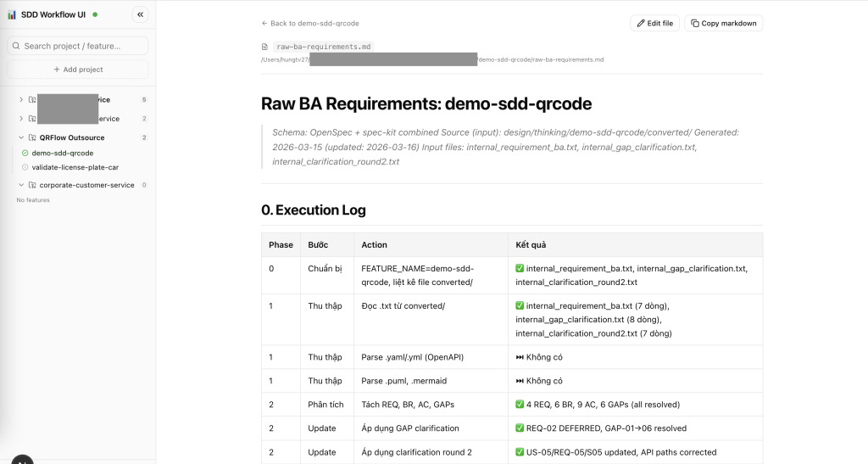Click the pending status icon for validate-license-plate-car

[25, 167]
